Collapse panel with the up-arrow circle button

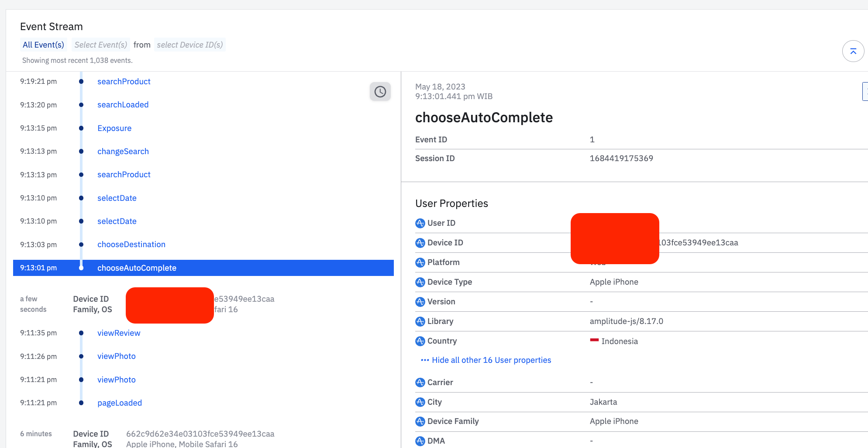coord(853,51)
